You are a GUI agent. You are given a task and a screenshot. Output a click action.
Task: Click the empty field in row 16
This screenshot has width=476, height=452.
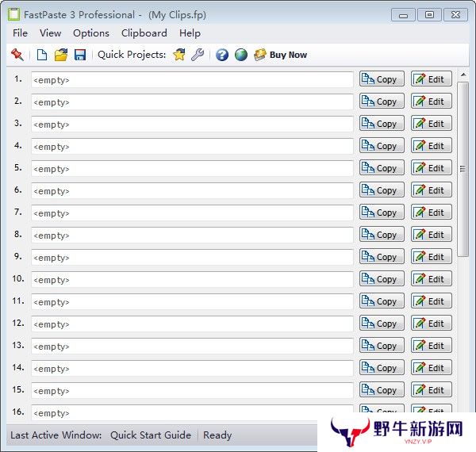[192, 412]
